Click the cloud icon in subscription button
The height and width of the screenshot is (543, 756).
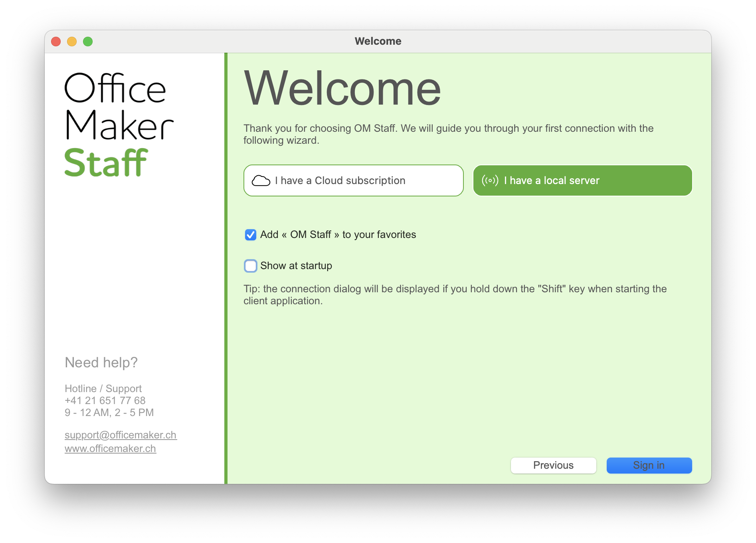point(261,181)
